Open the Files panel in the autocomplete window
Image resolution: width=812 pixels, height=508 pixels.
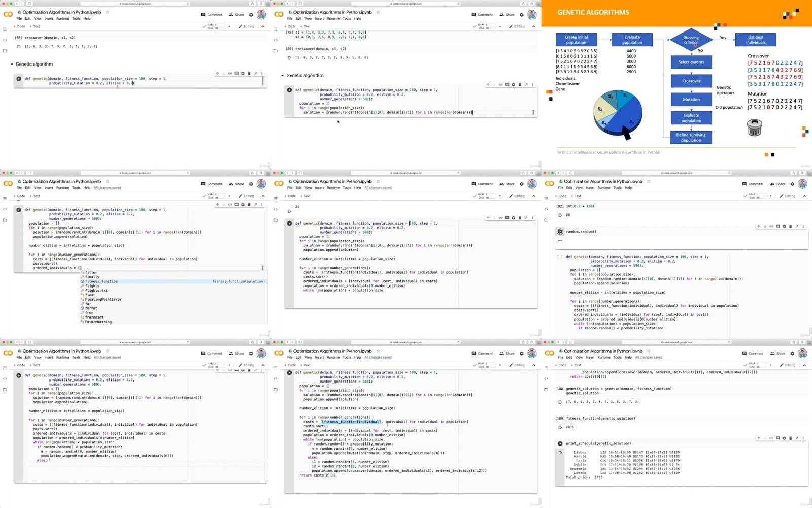5,220
